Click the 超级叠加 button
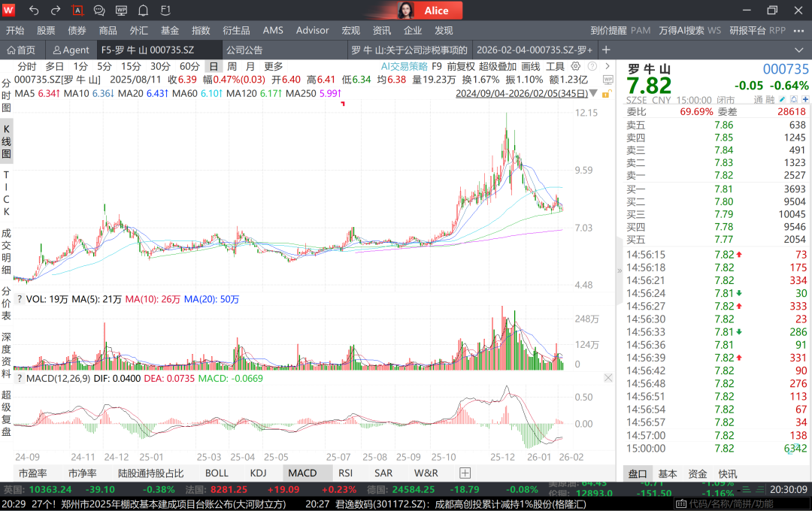The width and height of the screenshot is (812, 511). tap(498, 66)
